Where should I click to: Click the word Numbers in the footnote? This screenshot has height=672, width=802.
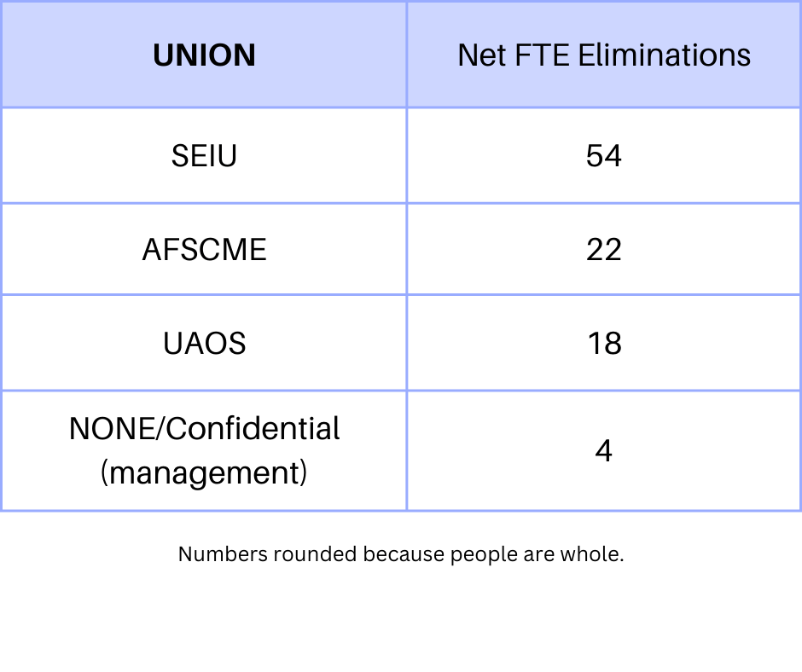point(222,554)
